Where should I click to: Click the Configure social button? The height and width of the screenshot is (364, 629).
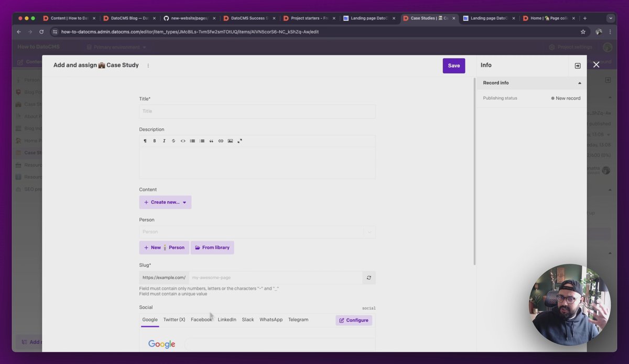point(354,320)
